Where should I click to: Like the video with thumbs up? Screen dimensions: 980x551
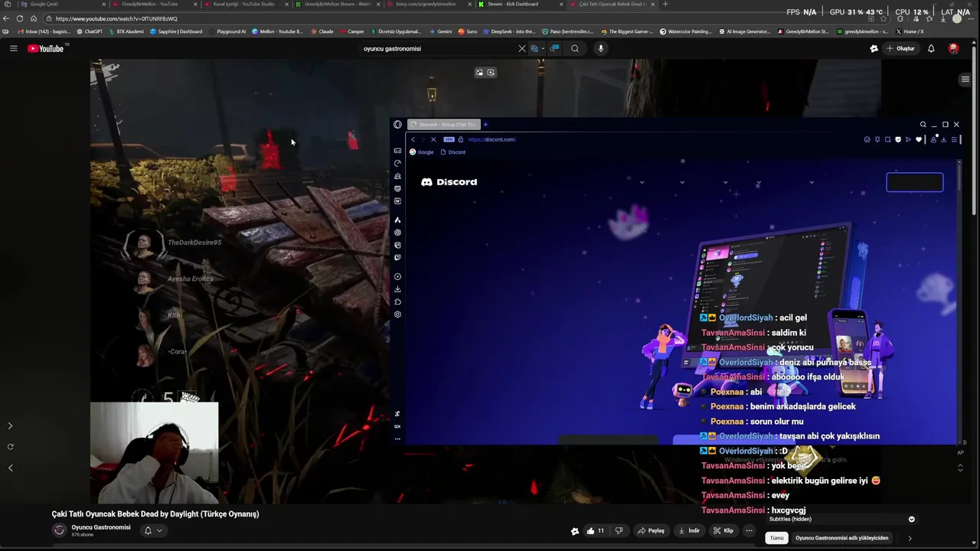(x=595, y=530)
